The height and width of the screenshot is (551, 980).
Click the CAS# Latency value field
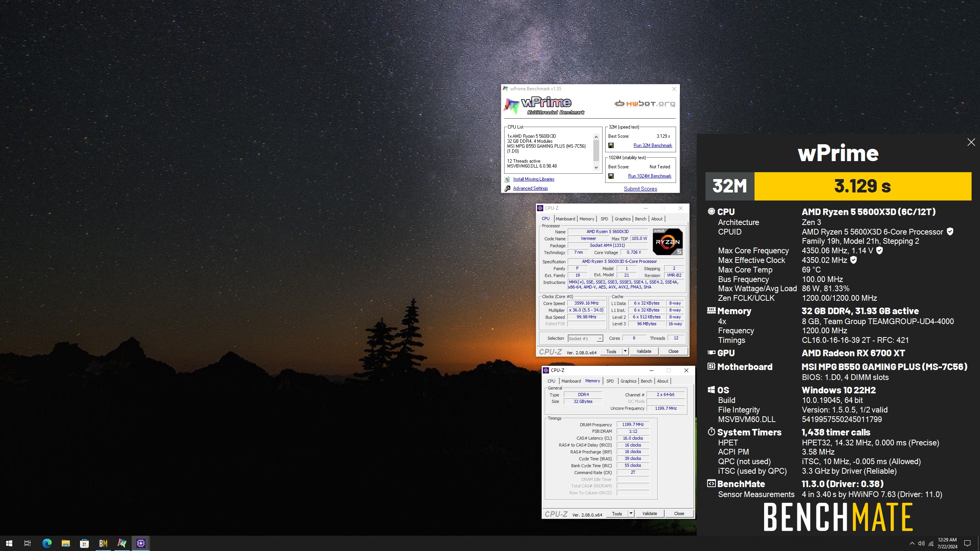click(x=633, y=438)
